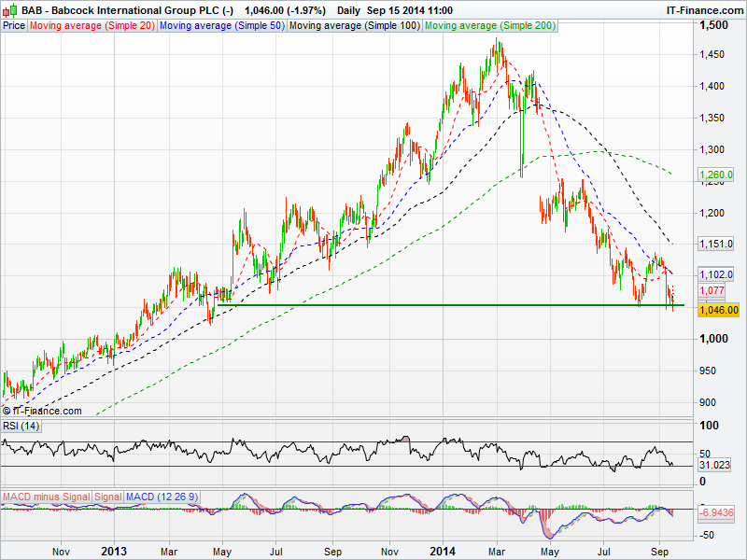Image resolution: width=747 pixels, height=560 pixels.
Task: Click the 1,151.0 moving average value tag
Action: 714,244
